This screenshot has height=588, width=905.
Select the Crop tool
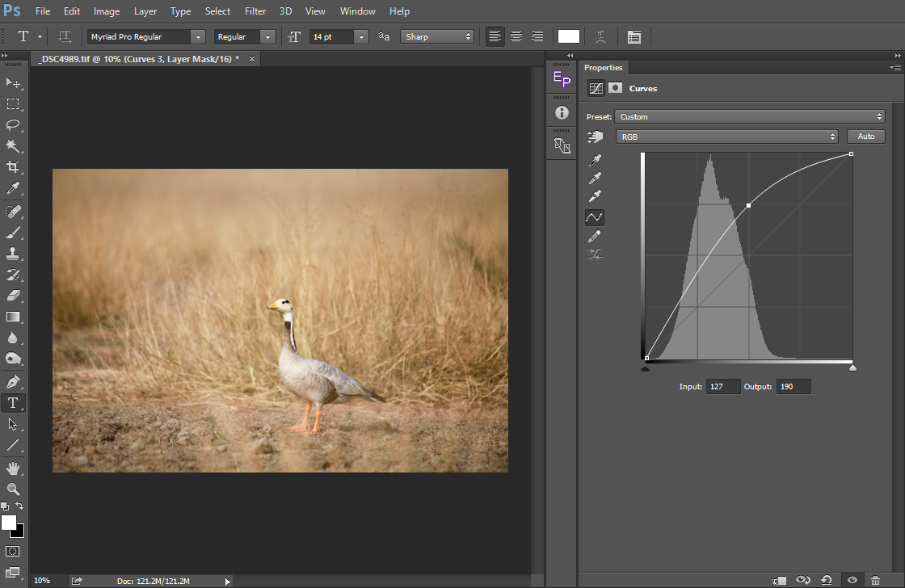pos(13,167)
